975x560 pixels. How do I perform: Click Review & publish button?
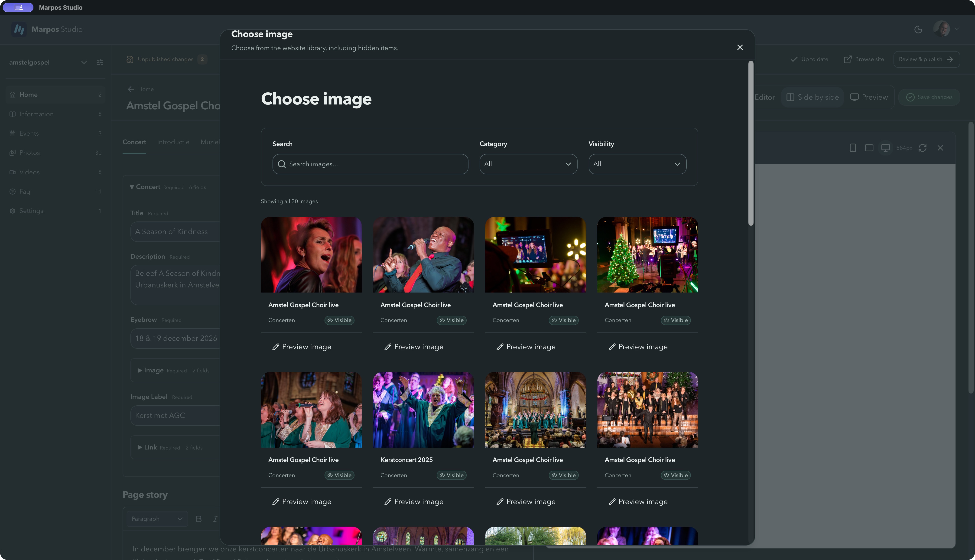[926, 59]
